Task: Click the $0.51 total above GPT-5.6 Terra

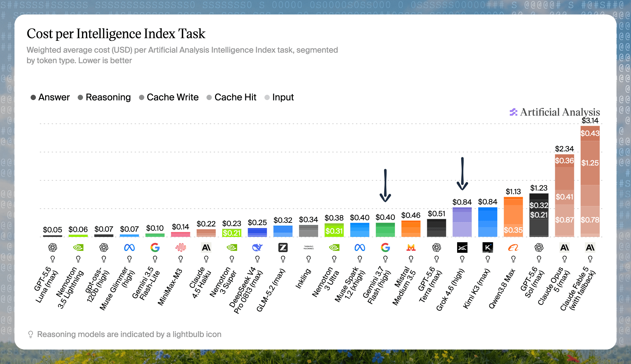Action: click(437, 214)
